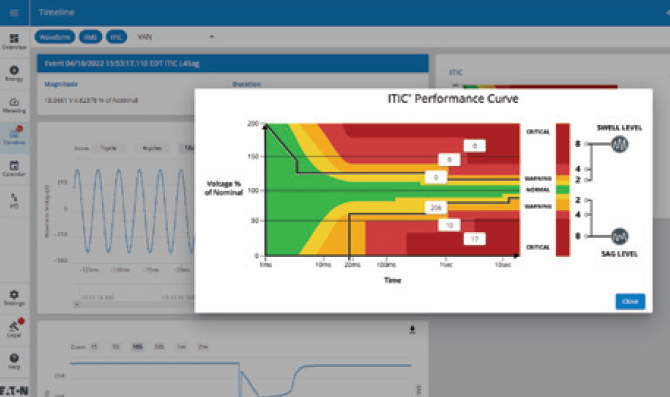Set RMS chart zoom to 2m
This screenshot has height=397, width=670.
tap(203, 347)
